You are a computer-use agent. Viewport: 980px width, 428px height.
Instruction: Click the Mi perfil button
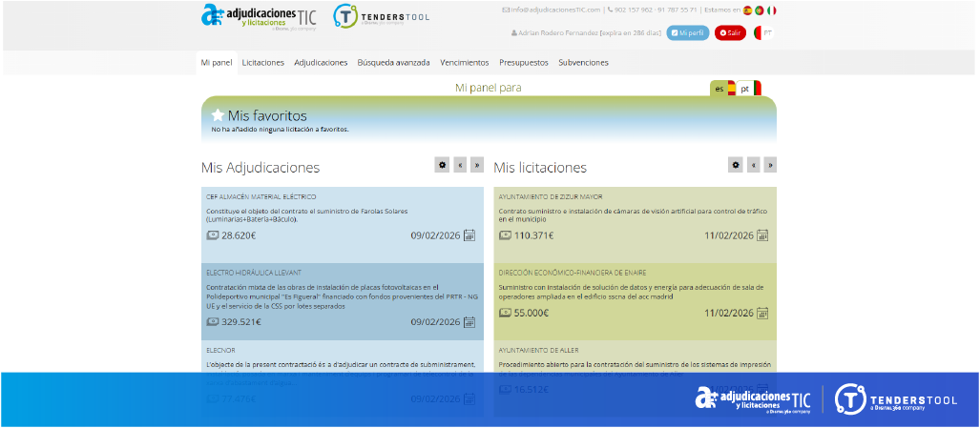[x=687, y=32]
